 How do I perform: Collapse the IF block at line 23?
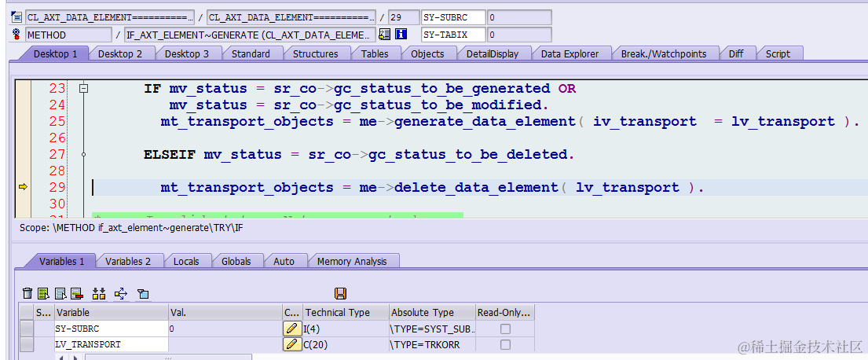click(x=83, y=88)
